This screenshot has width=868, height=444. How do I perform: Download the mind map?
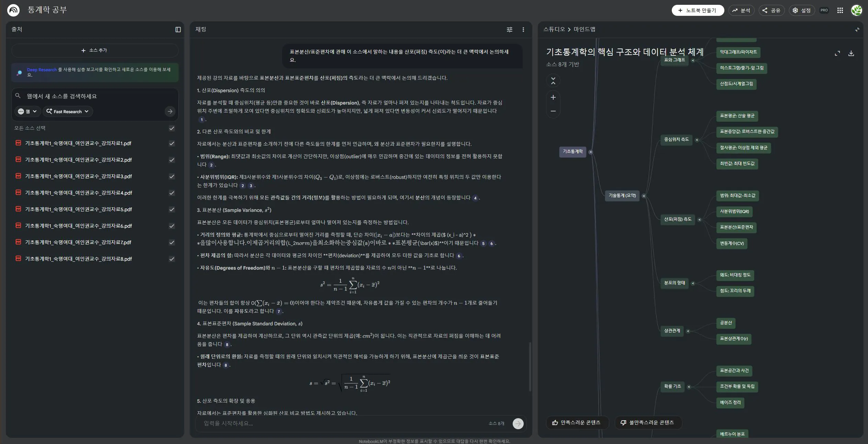point(851,53)
